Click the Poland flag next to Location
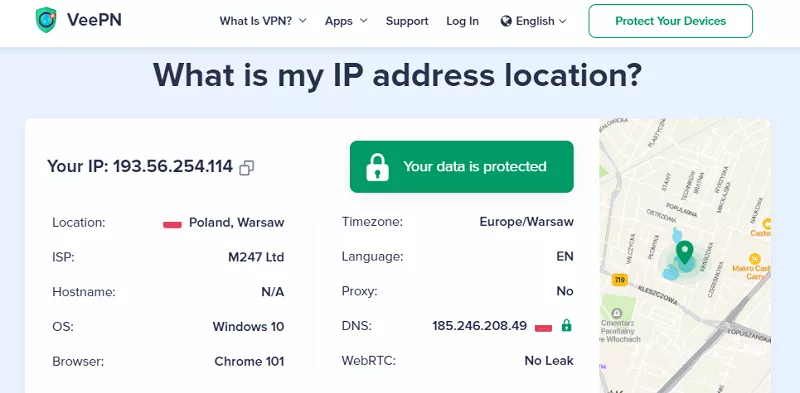The width and height of the screenshot is (800, 393). [172, 224]
